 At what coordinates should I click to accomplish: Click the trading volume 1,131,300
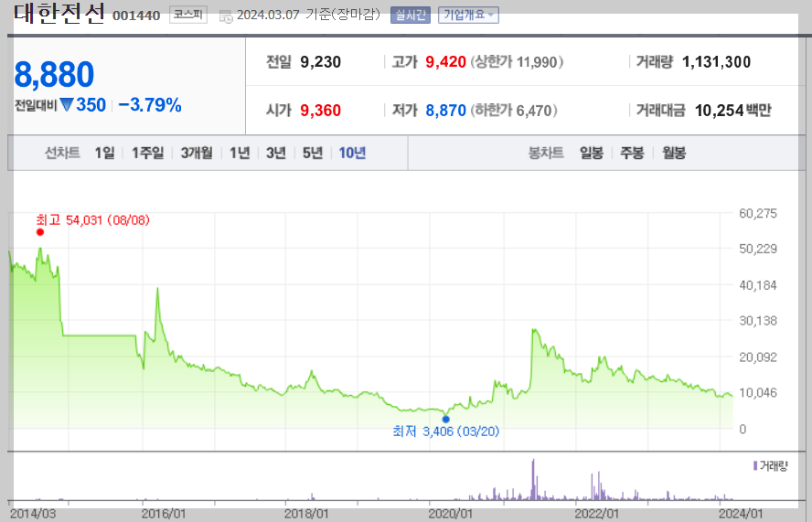(x=716, y=62)
